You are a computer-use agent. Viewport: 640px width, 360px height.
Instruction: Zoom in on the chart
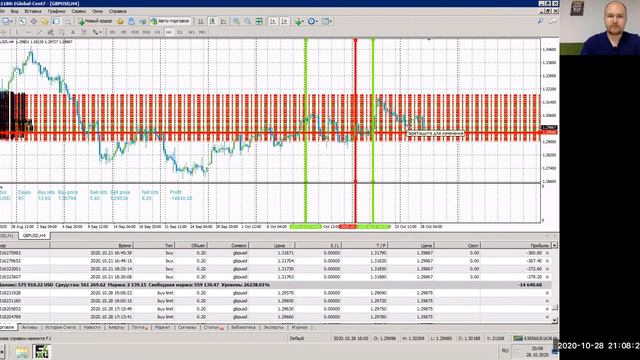point(236,21)
